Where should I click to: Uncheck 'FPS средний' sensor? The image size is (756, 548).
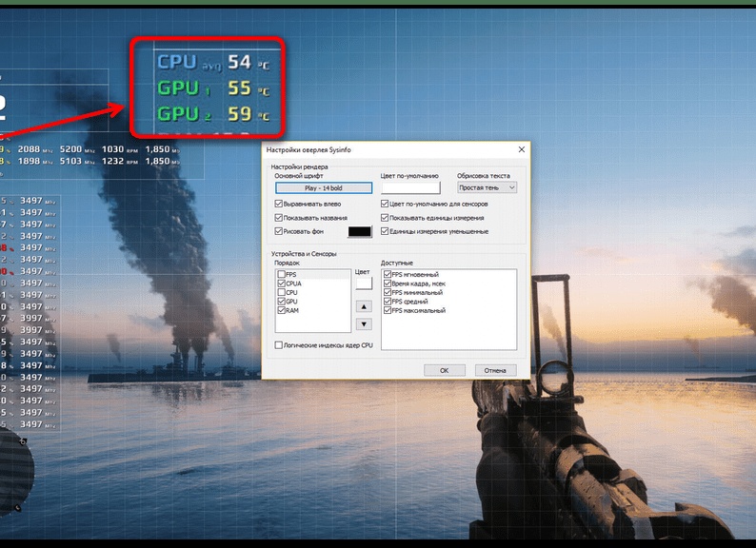388,302
